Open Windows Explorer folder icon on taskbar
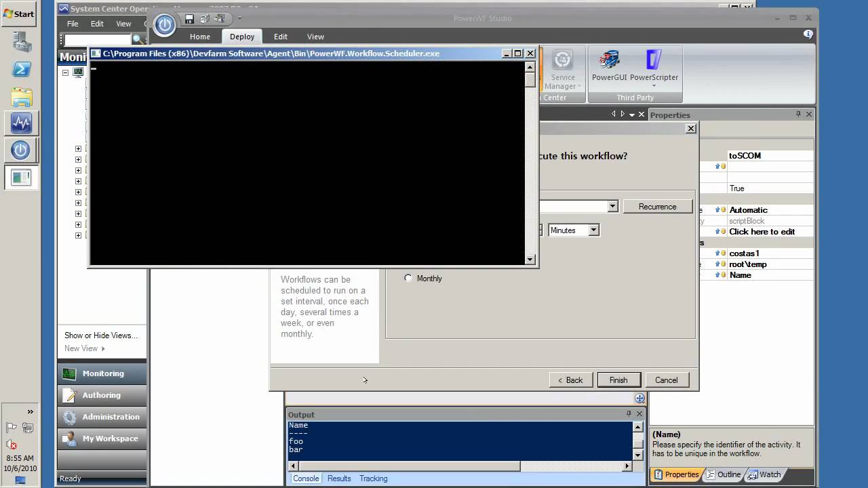This screenshot has width=868, height=488. (x=21, y=96)
